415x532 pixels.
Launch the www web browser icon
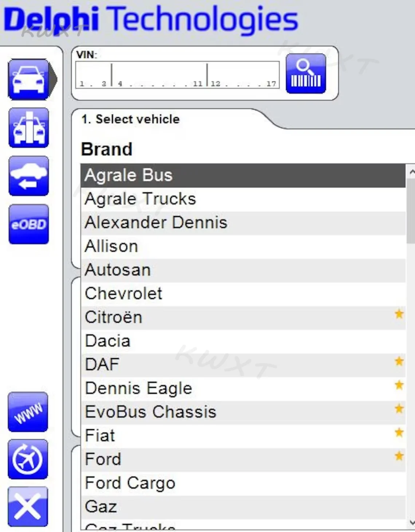[x=28, y=412]
